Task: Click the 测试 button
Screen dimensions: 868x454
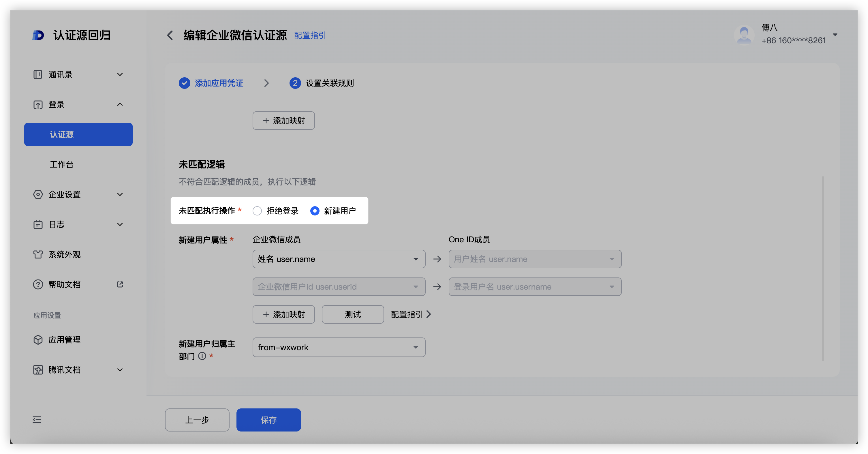Action: click(352, 314)
